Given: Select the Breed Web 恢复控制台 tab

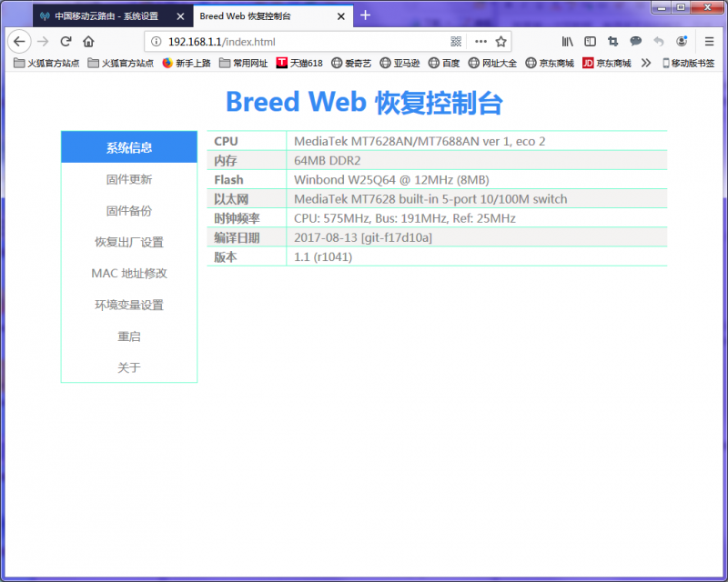Looking at the screenshot, I should pos(273,16).
